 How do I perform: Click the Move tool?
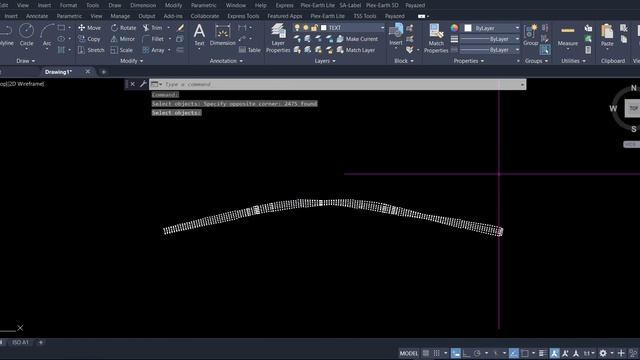[x=89, y=28]
